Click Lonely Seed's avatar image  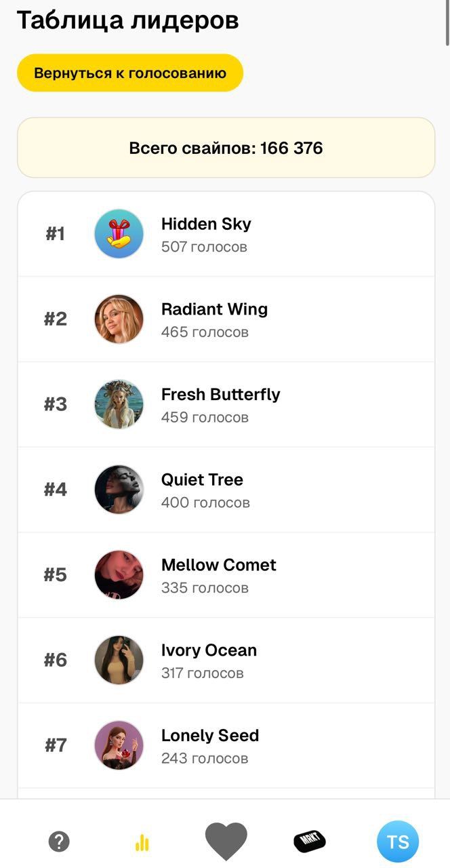click(x=119, y=745)
